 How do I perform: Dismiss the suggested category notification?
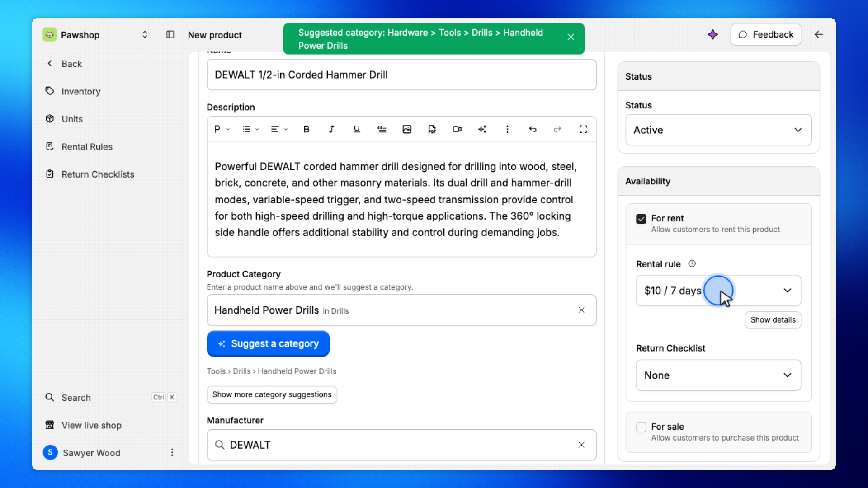571,37
